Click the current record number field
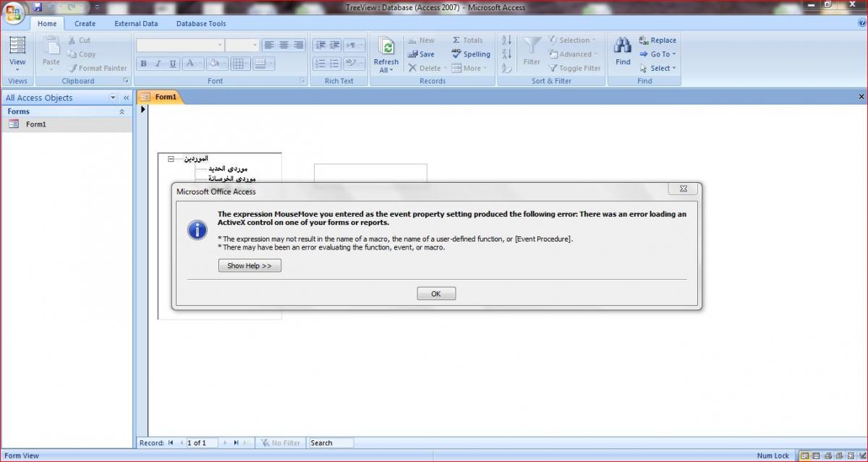Viewport: 868px width, 462px height. click(x=203, y=443)
